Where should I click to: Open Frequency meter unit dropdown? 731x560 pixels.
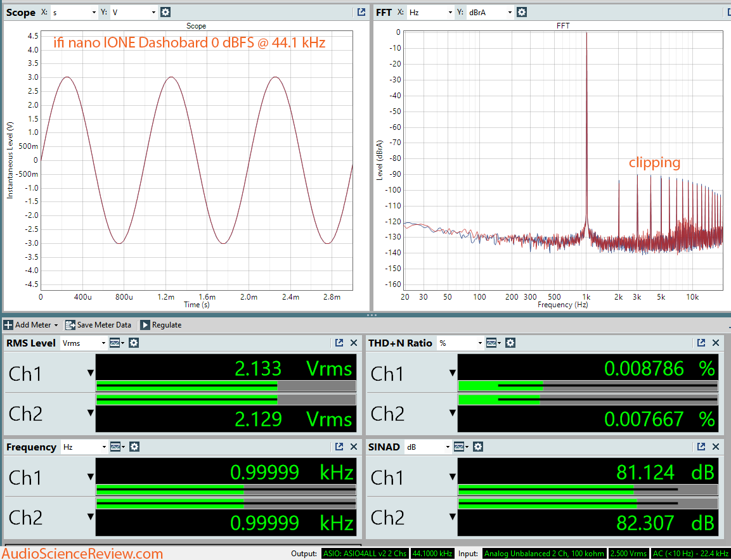tap(84, 447)
